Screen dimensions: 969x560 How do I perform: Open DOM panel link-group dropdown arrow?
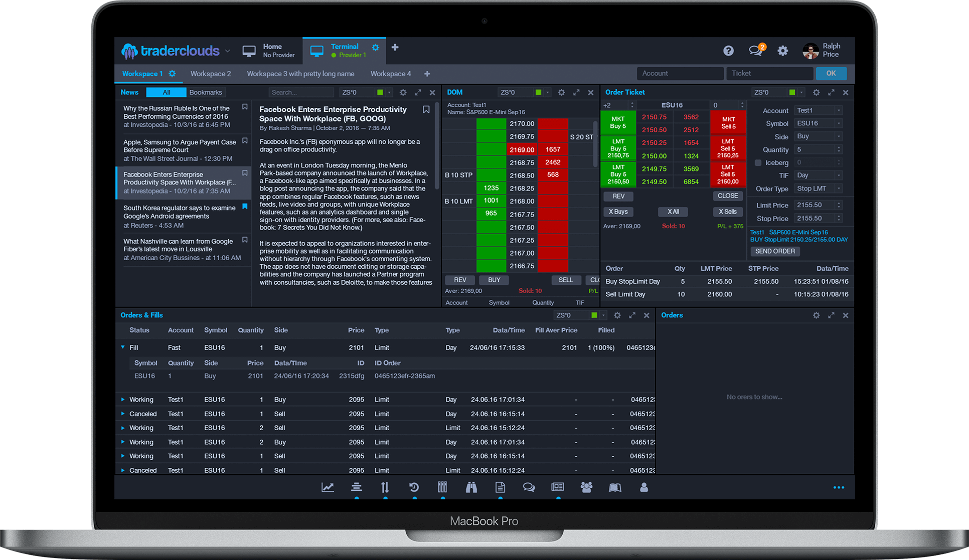(x=548, y=92)
